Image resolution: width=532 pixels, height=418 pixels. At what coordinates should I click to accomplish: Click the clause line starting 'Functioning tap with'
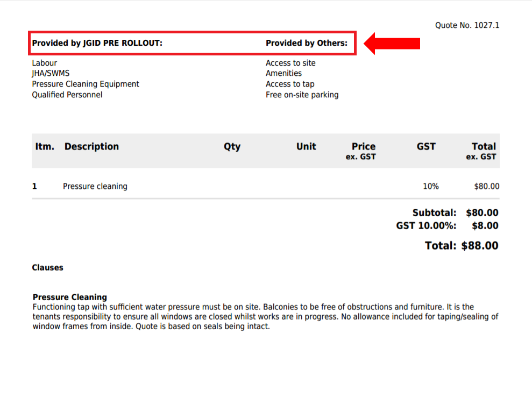tap(253, 307)
